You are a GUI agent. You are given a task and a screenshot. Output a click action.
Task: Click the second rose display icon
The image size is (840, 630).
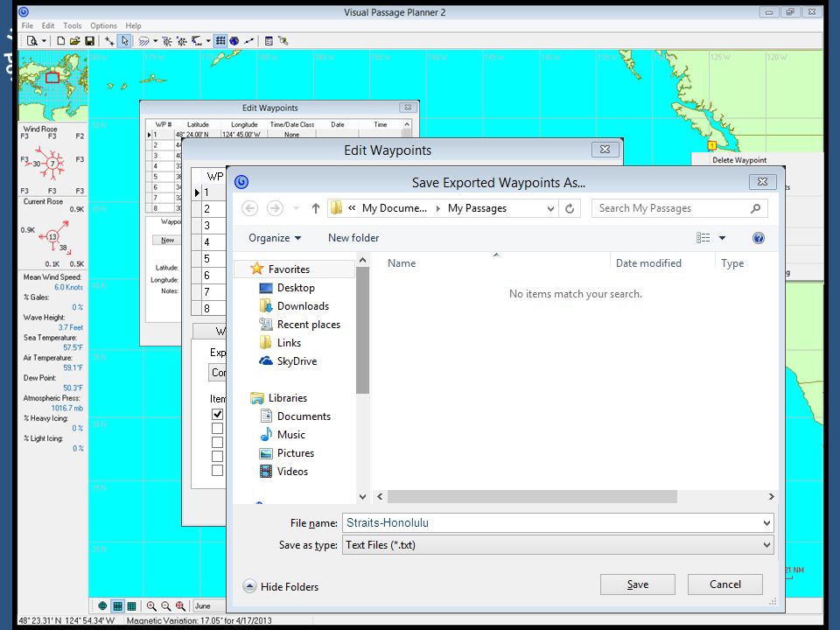pos(182,41)
